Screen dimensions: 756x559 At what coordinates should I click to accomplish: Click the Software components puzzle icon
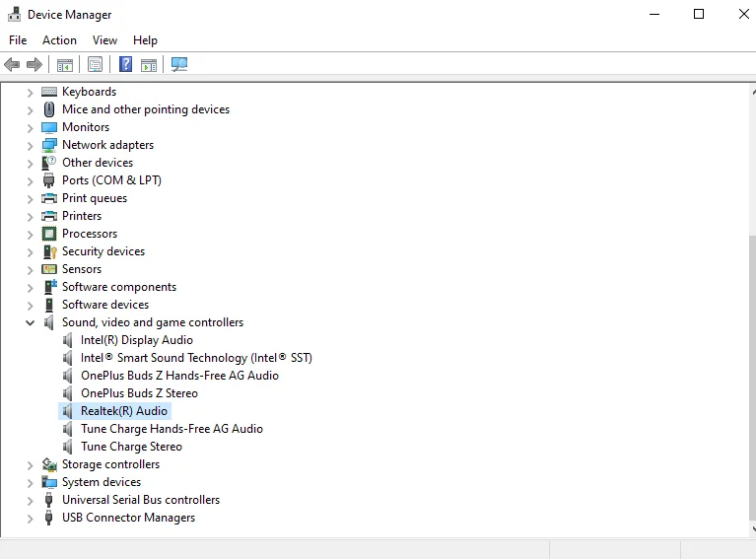(x=50, y=287)
